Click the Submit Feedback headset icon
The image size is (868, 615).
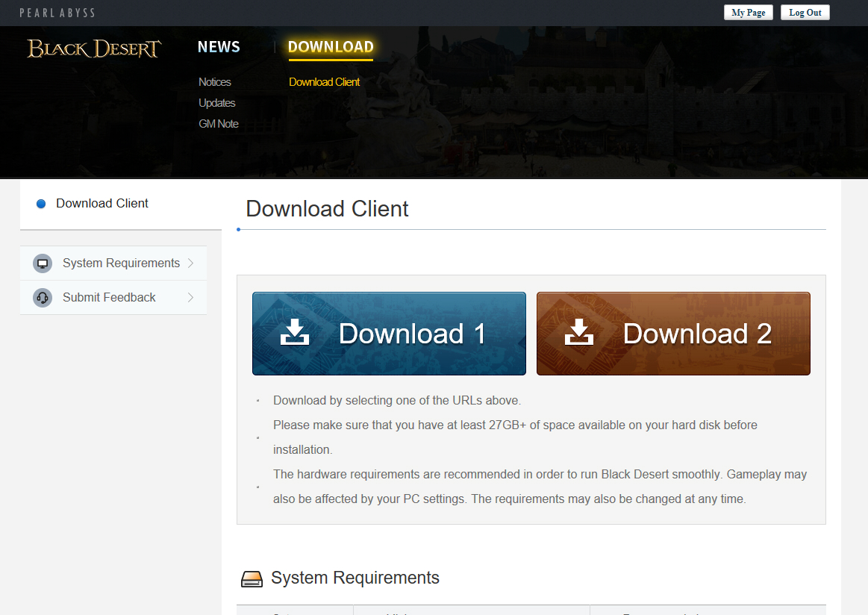(42, 297)
